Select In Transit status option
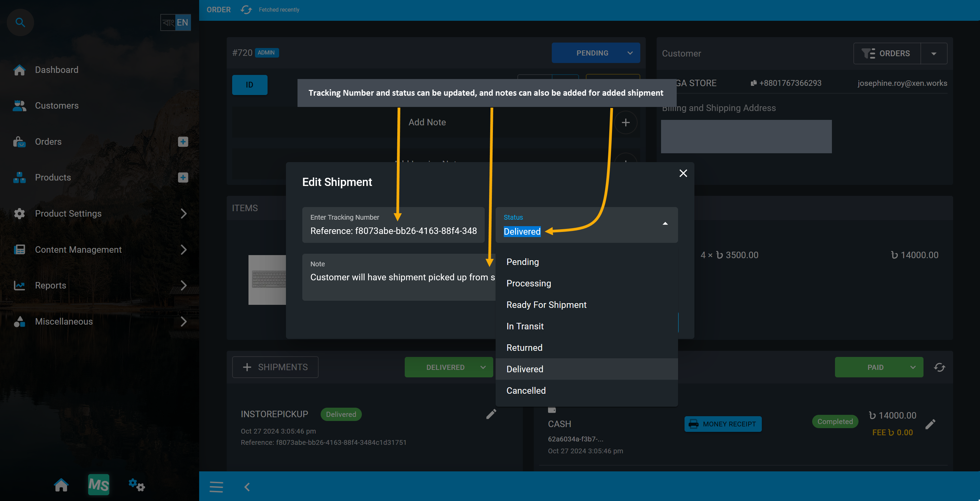This screenshot has width=980, height=501. (525, 326)
